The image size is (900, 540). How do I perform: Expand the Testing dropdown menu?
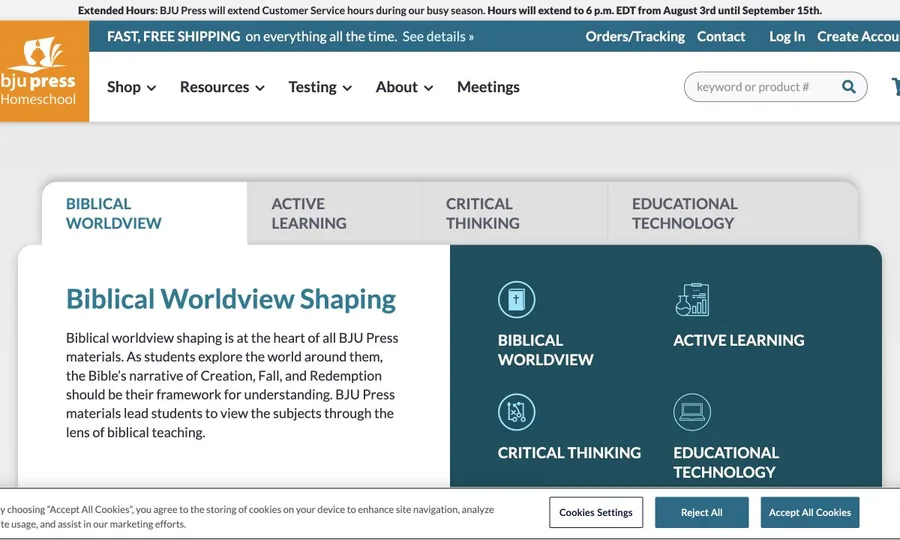click(320, 87)
